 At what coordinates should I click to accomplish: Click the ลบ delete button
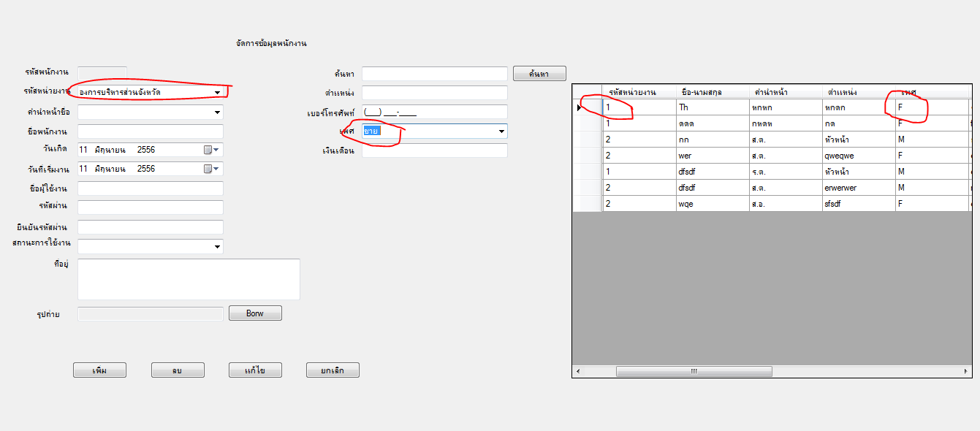[178, 370]
